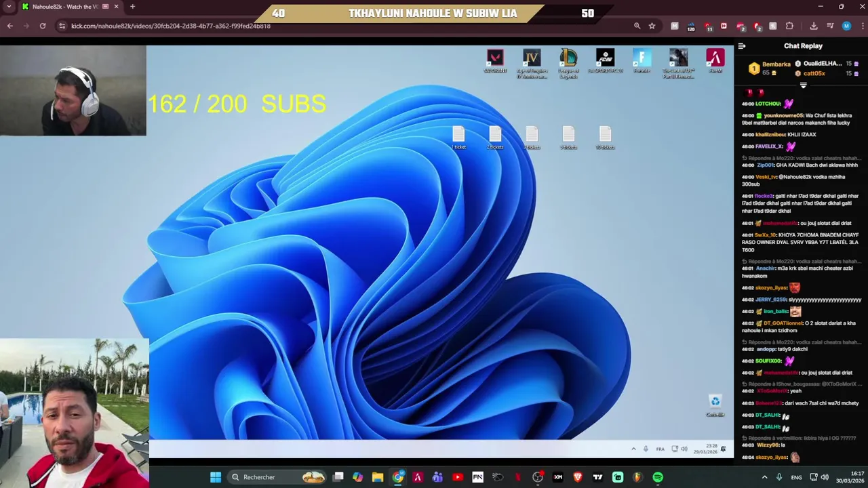Click username SOUFIX00 in chat
The height and width of the screenshot is (488, 868).
tap(768, 361)
